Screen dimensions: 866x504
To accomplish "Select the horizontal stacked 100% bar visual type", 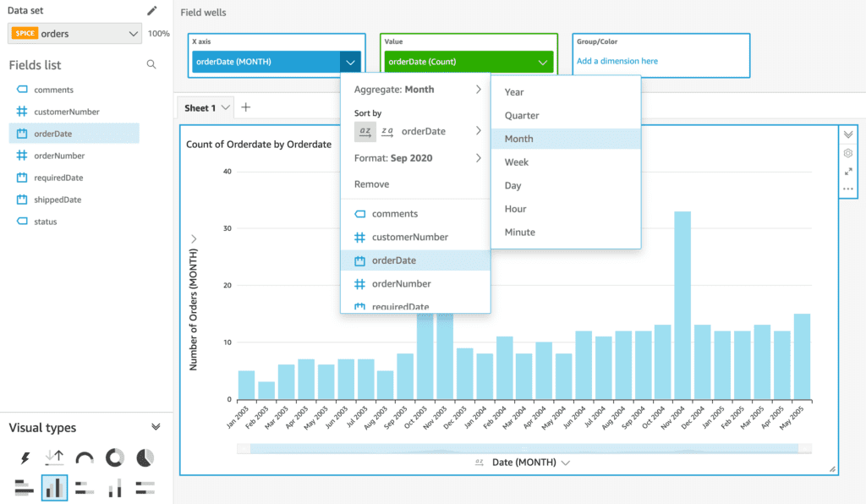I will pos(145,488).
